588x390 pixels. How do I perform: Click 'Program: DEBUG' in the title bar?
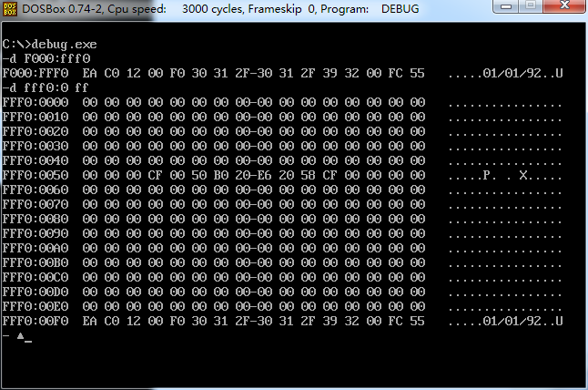coord(370,8)
